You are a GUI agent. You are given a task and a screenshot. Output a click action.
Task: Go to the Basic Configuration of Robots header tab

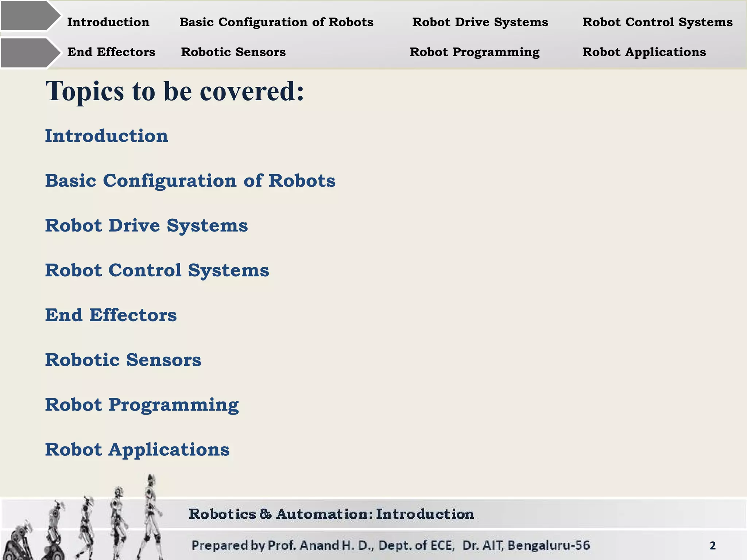coord(276,22)
